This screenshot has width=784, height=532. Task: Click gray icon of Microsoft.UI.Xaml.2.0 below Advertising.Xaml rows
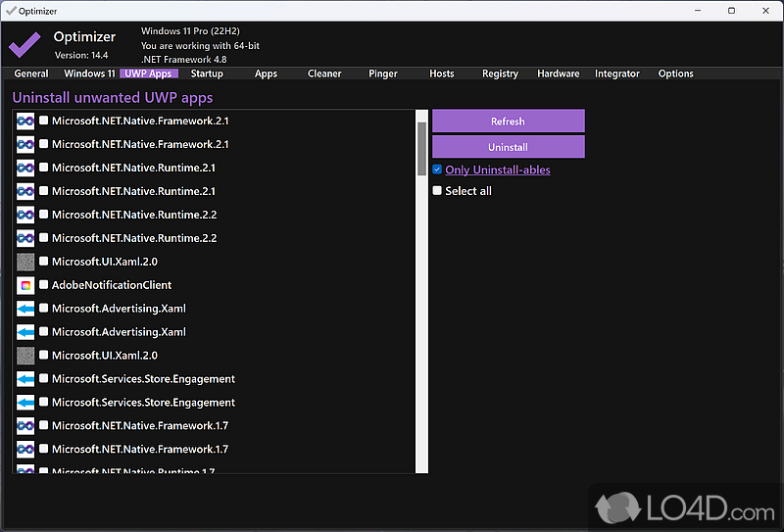pyautogui.click(x=25, y=356)
